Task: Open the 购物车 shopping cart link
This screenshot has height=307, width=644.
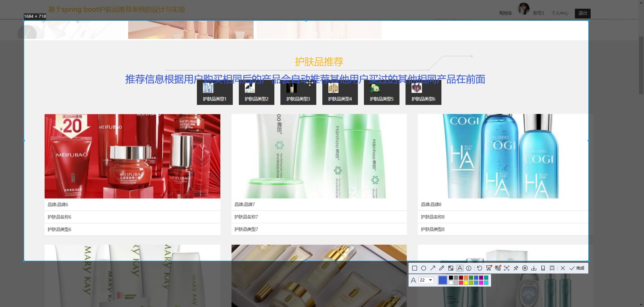Action: tap(505, 13)
